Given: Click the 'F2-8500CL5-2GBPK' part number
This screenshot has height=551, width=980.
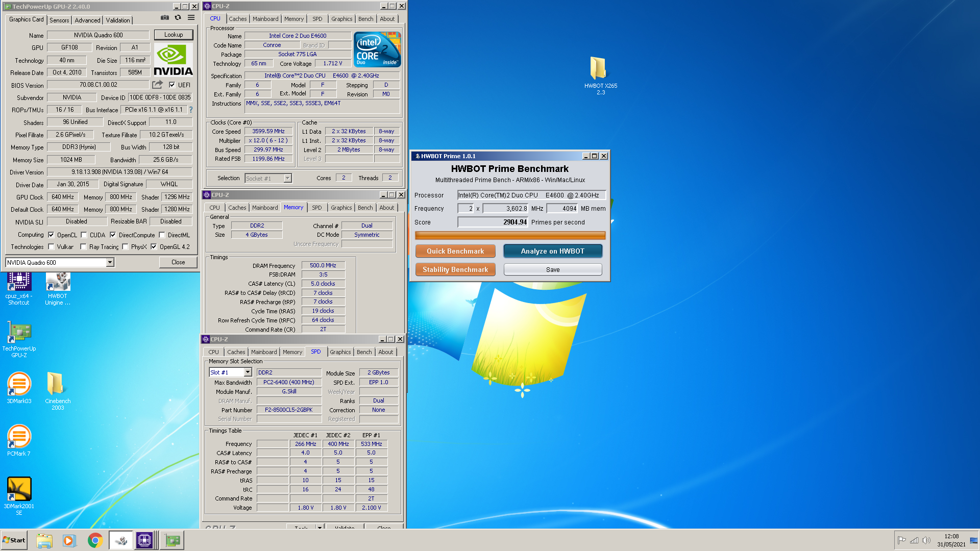Looking at the screenshot, I should click(x=289, y=410).
